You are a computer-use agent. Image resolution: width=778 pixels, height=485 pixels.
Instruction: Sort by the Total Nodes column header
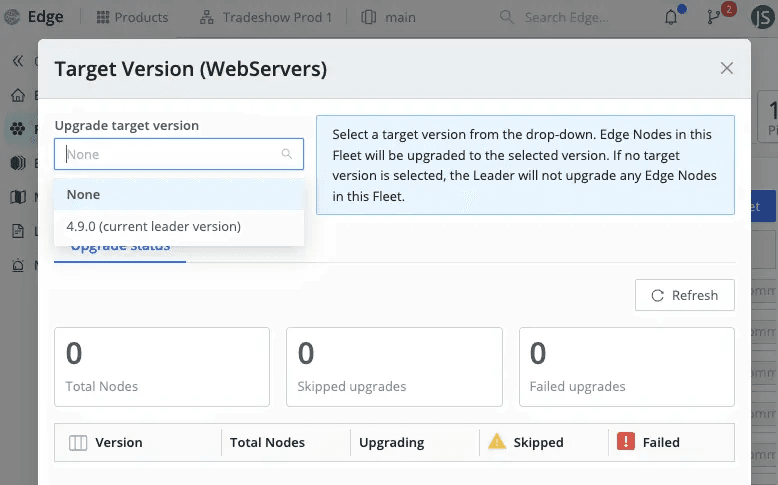(x=267, y=442)
